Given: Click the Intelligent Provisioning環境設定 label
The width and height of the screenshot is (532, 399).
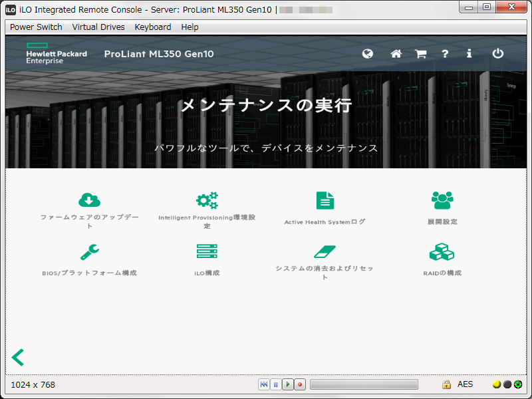Looking at the screenshot, I should (207, 221).
